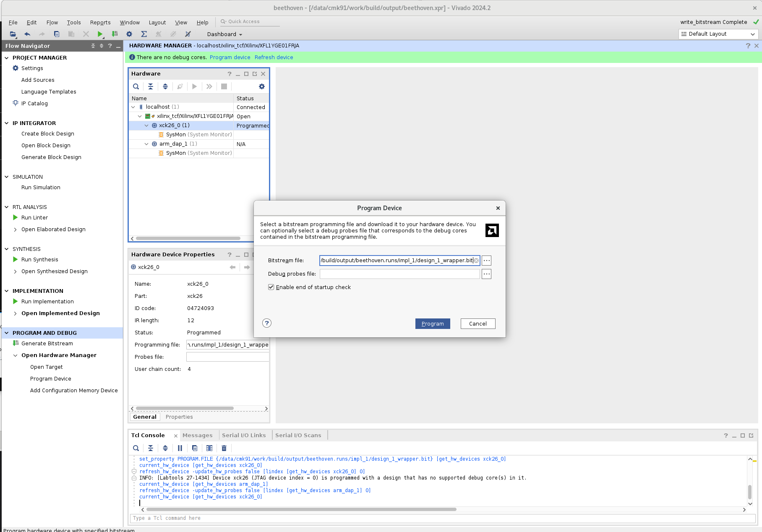Viewport: 762px width, 532px height.
Task: Open the Tools menu
Action: (x=74, y=23)
